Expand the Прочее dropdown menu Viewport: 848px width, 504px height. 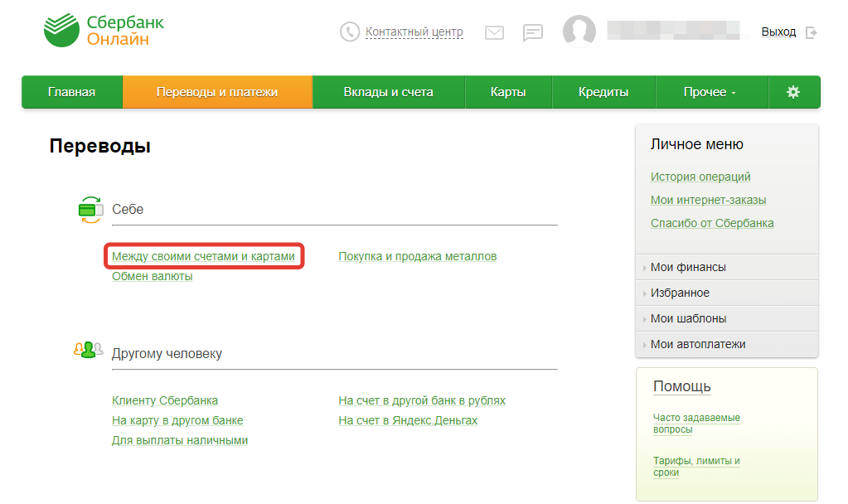(710, 92)
